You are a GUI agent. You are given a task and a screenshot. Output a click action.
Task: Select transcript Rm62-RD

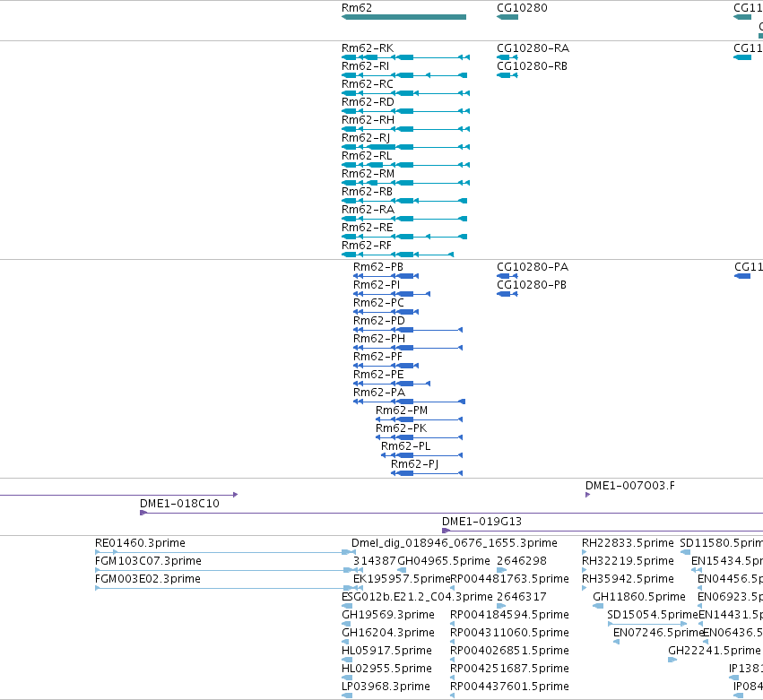pyautogui.click(x=406, y=111)
